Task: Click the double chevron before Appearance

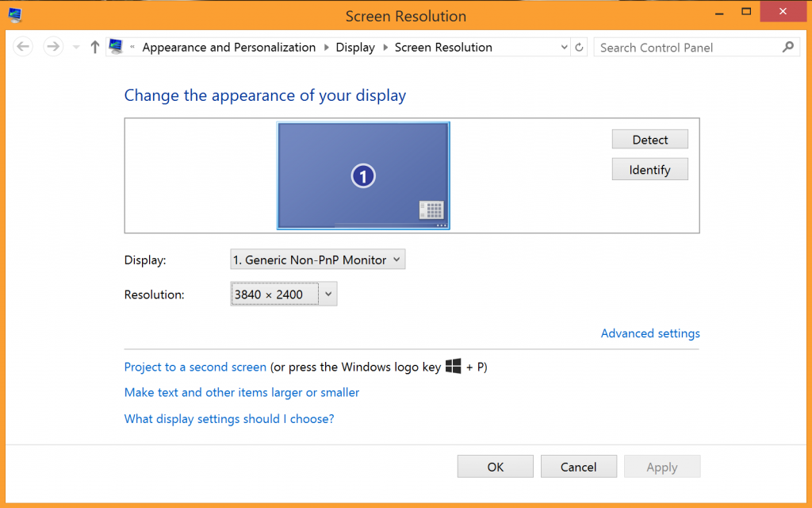Action: [x=132, y=47]
